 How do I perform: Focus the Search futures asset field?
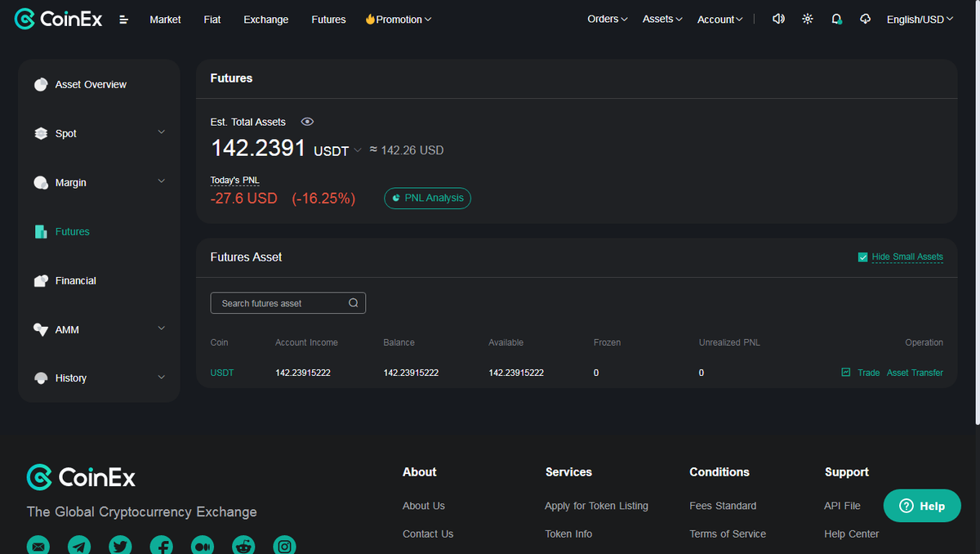coord(287,303)
